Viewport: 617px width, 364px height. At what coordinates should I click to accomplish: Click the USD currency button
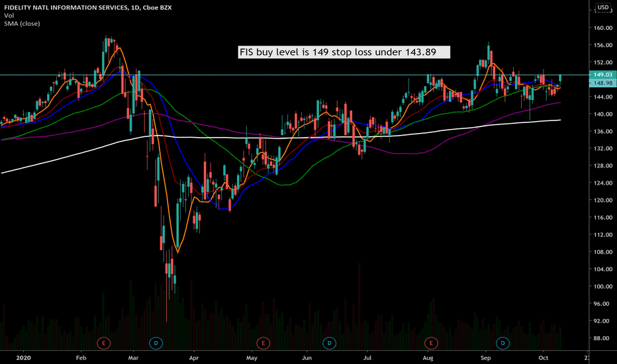click(x=602, y=7)
